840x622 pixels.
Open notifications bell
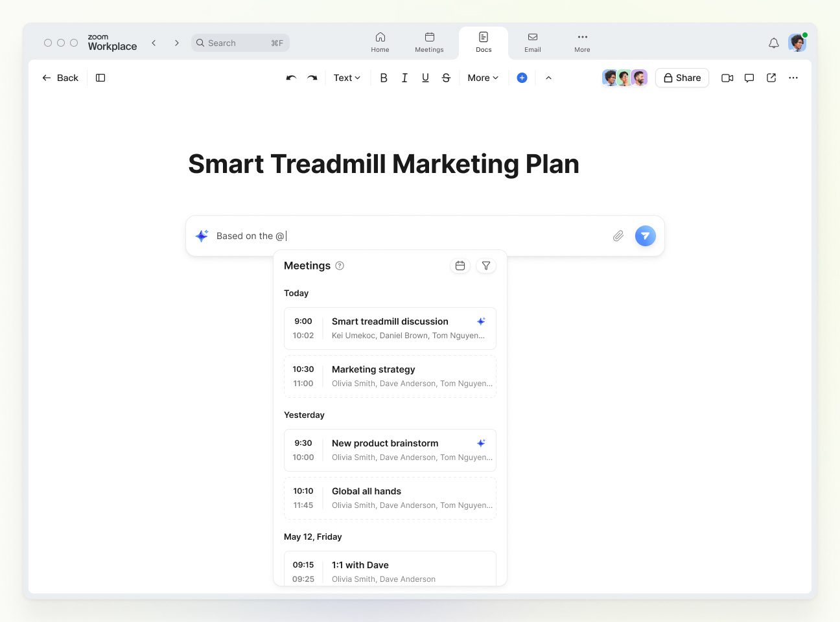click(773, 43)
